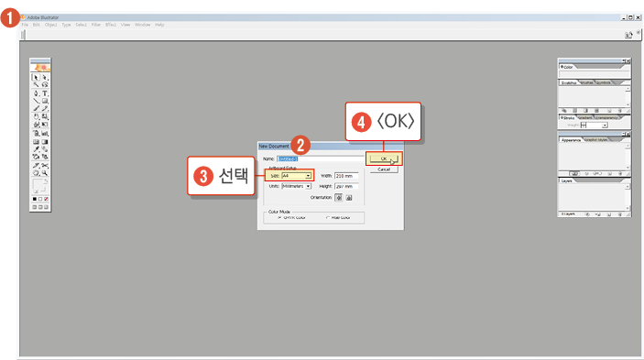
Task: Click the black Color mode swatch
Action: click(35, 199)
